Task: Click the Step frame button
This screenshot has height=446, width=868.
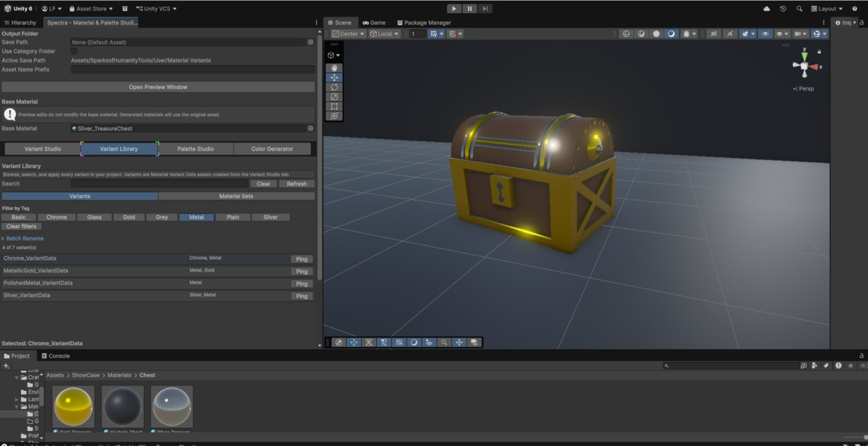Action: (485, 9)
